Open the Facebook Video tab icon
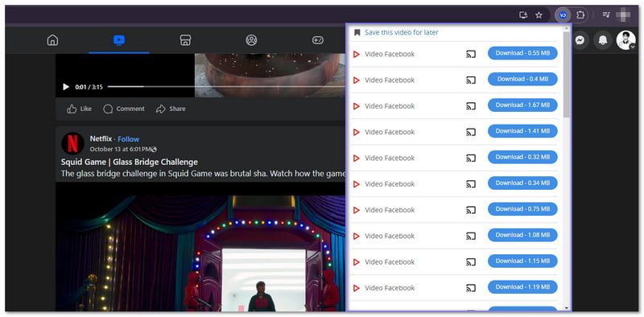Image resolution: width=644 pixels, height=317 pixels. (x=119, y=40)
